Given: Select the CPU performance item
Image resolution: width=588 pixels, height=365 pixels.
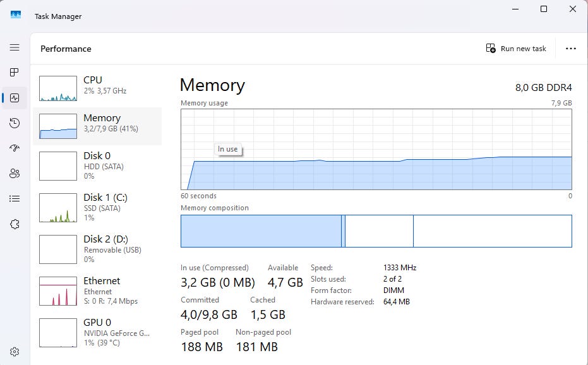Looking at the screenshot, I should pos(97,88).
